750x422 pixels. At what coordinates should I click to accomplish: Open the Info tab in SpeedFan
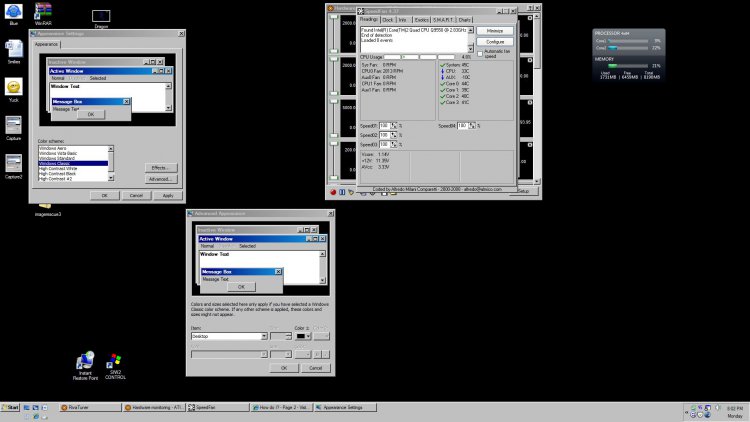[x=402, y=20]
